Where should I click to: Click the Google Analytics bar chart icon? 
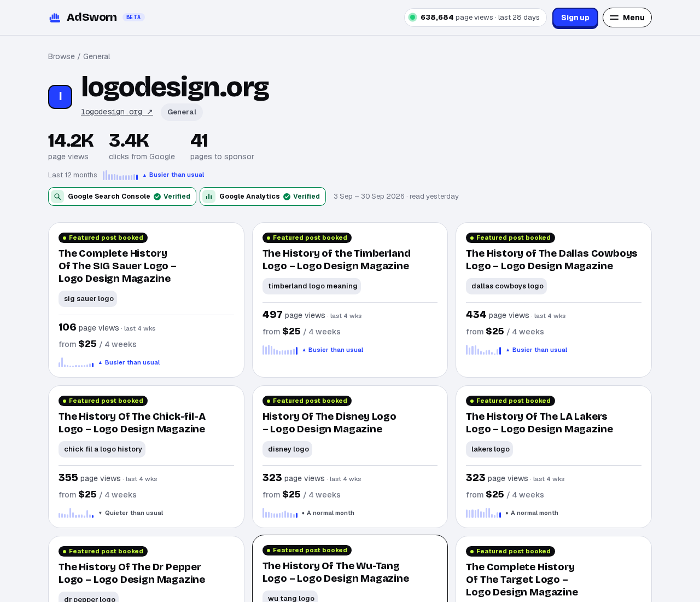point(209,196)
